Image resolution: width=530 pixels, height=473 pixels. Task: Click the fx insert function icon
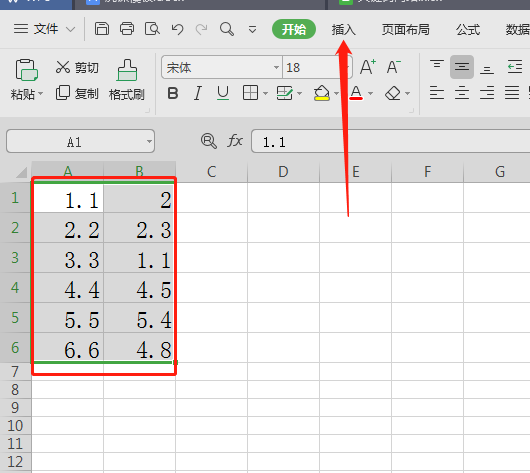point(235,141)
